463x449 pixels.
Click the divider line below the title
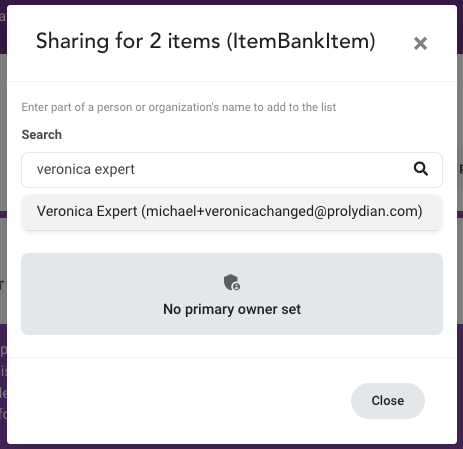coord(232,81)
